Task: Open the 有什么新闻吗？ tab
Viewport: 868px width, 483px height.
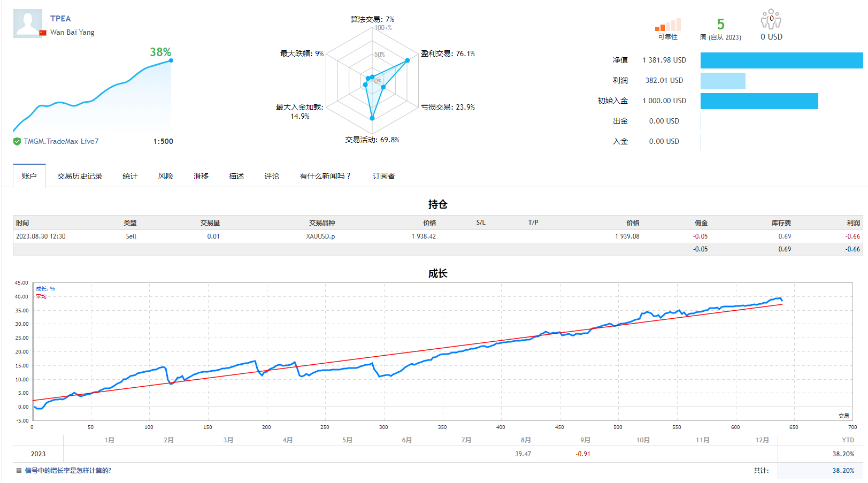Action: point(325,175)
